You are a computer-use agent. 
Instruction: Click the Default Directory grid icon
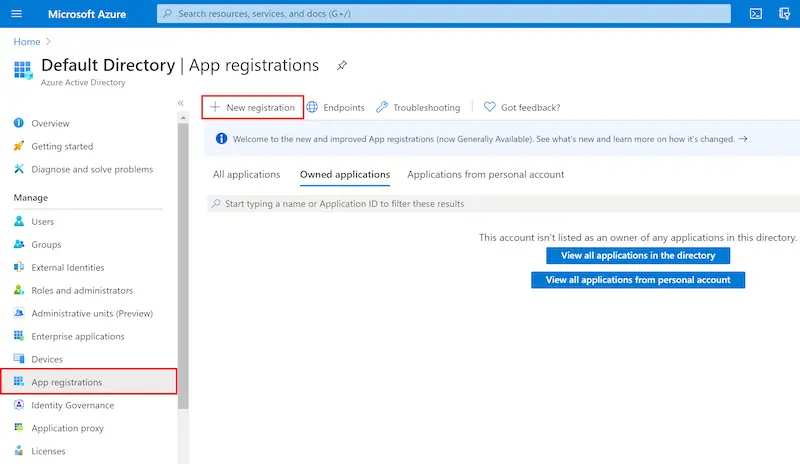[x=23, y=70]
